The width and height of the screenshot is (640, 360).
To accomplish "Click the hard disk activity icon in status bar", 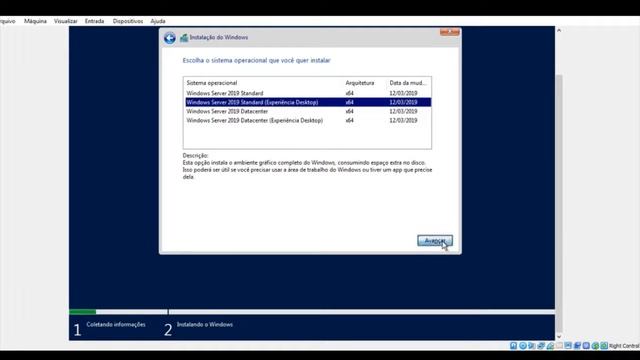I will point(513,346).
